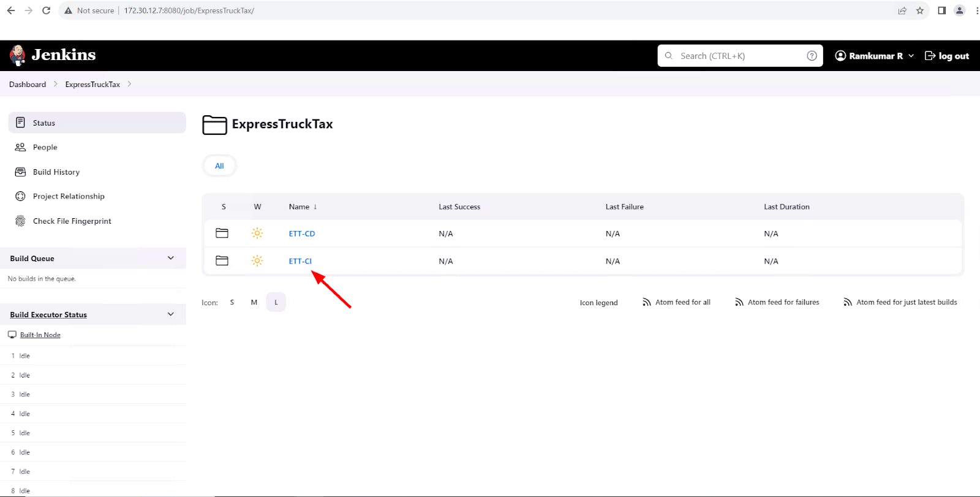Click the user account icon beside Ramkumar R

pos(840,56)
